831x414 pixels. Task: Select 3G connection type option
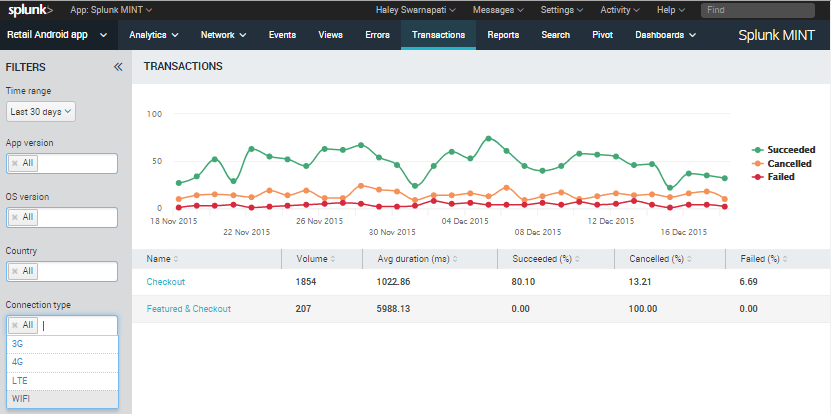[x=63, y=344]
